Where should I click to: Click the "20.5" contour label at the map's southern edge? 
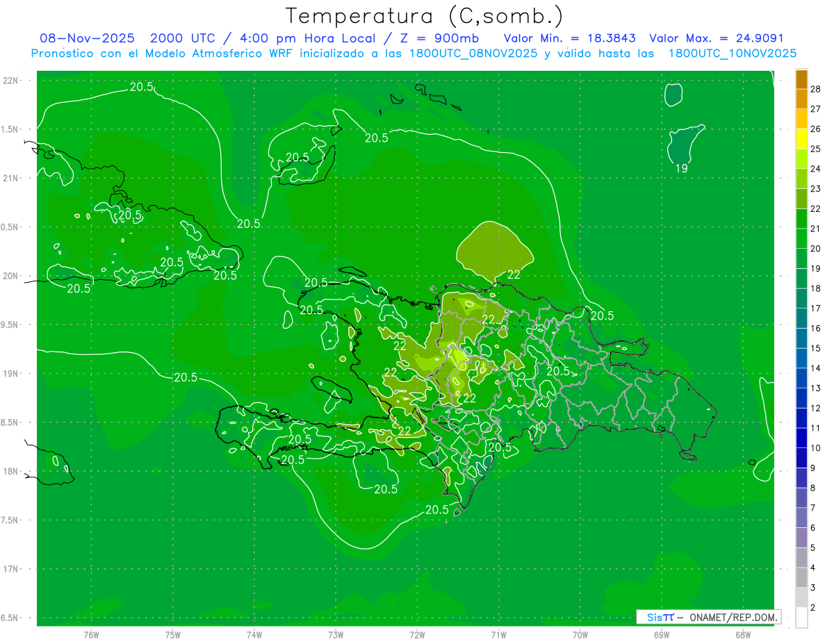[x=436, y=510]
